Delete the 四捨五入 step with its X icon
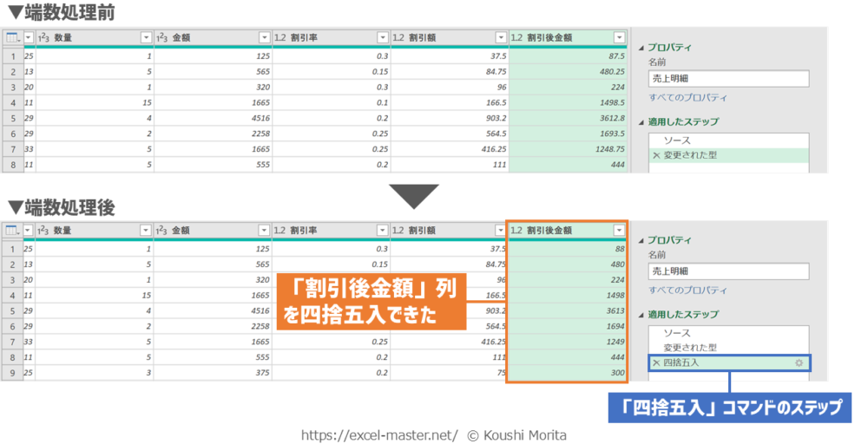 [x=655, y=362]
